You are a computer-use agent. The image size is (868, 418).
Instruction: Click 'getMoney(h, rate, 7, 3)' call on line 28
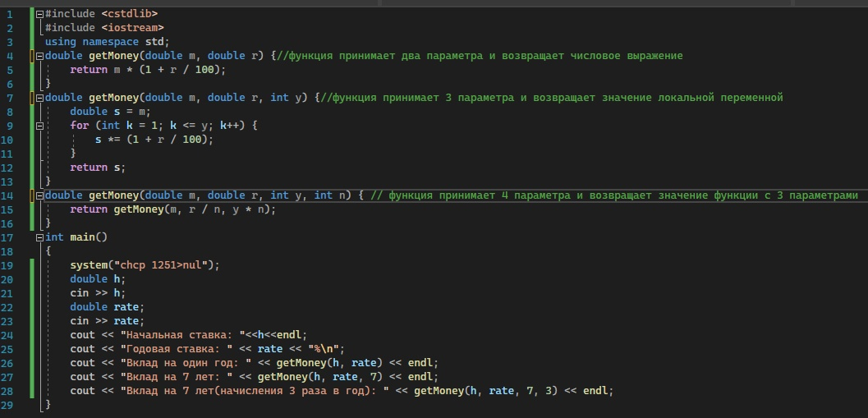[486, 391]
